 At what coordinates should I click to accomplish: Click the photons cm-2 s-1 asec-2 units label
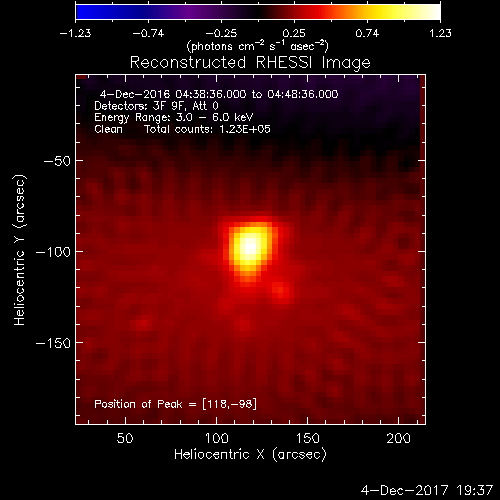tap(258, 46)
